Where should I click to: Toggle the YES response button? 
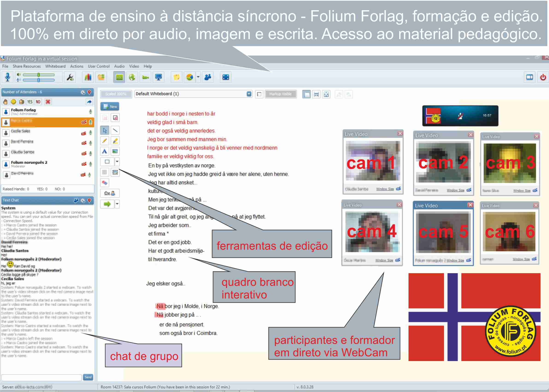pyautogui.click(x=30, y=102)
